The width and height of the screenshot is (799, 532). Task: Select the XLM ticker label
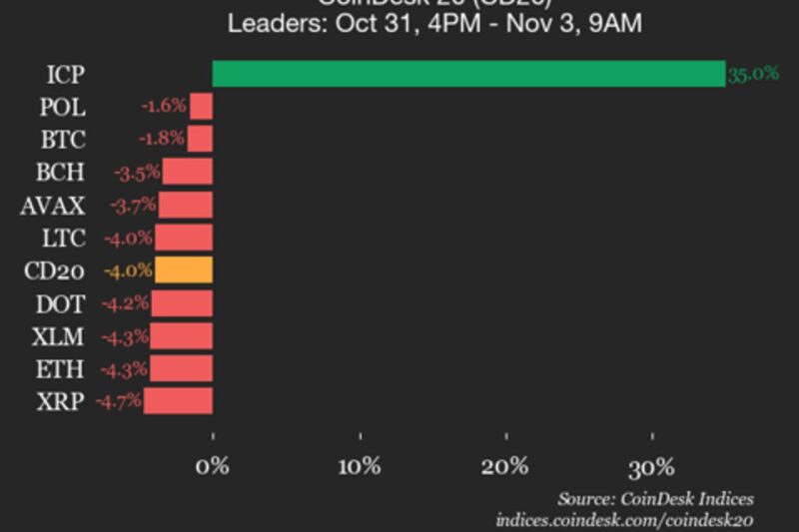click(x=59, y=336)
